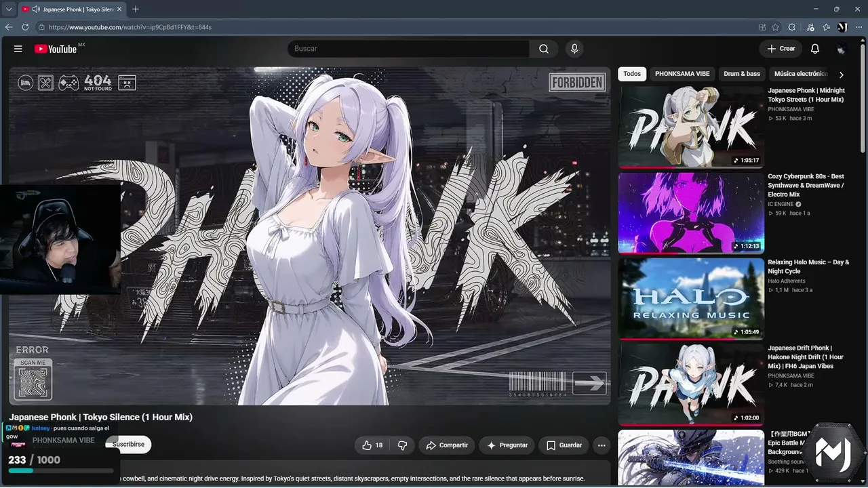Click the Suscribirse button
Viewport: 868px width, 488px height.
(x=129, y=445)
